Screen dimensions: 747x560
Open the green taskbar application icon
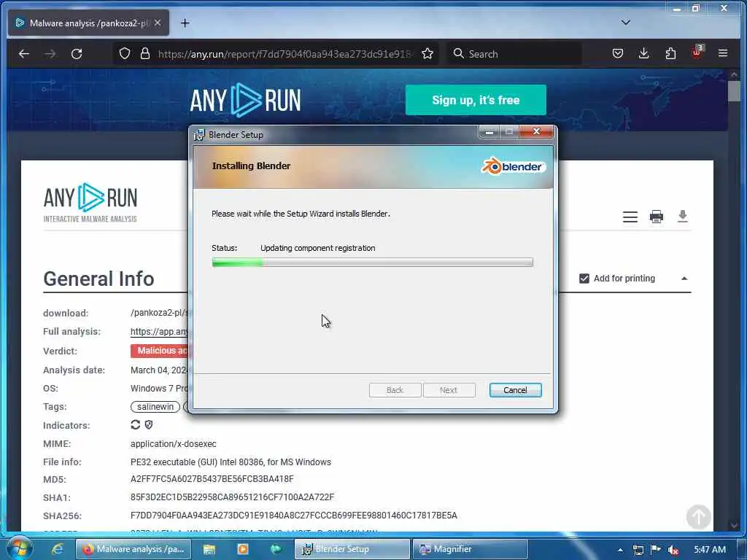(276, 550)
